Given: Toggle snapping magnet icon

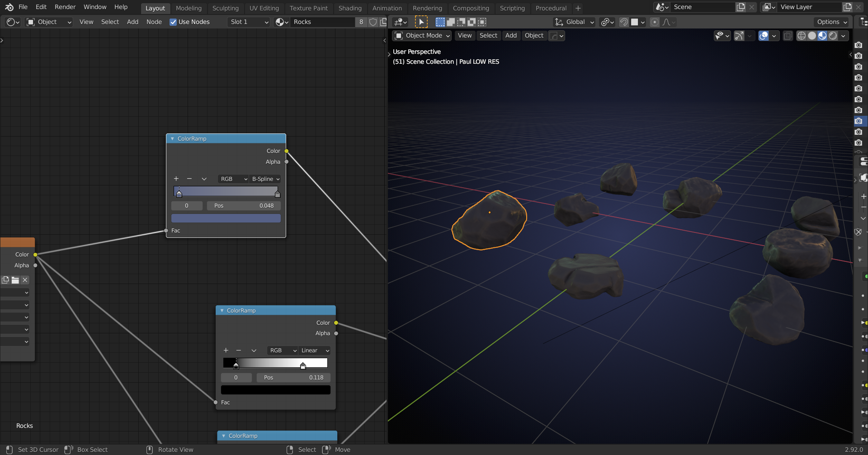Looking at the screenshot, I should point(623,22).
